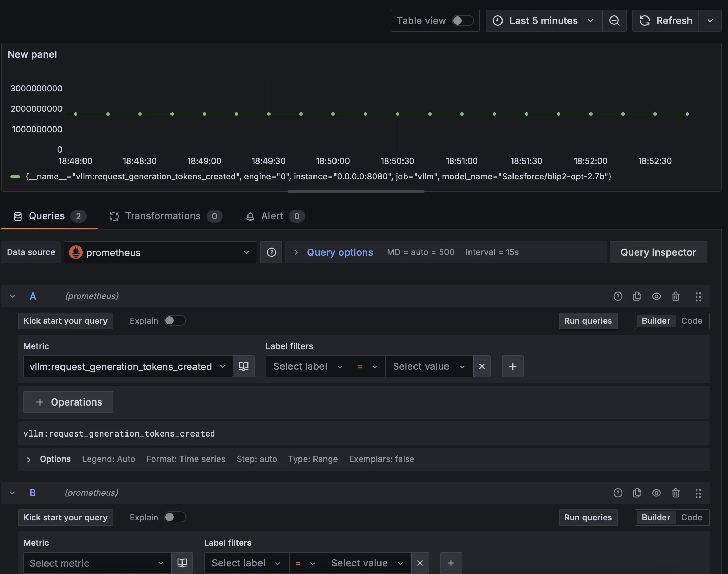Screen dimensions: 728x574
Task: Delete query A using trash icon
Action: (675, 296)
